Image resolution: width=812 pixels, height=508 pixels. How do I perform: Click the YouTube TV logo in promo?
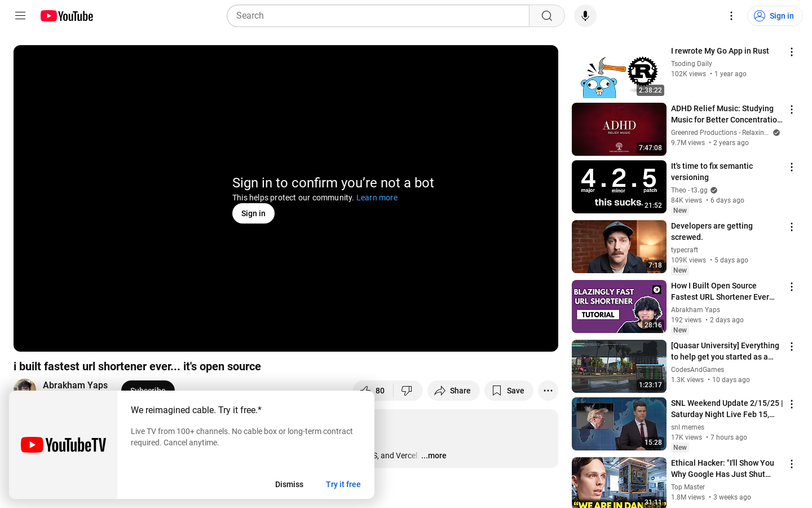click(x=63, y=445)
